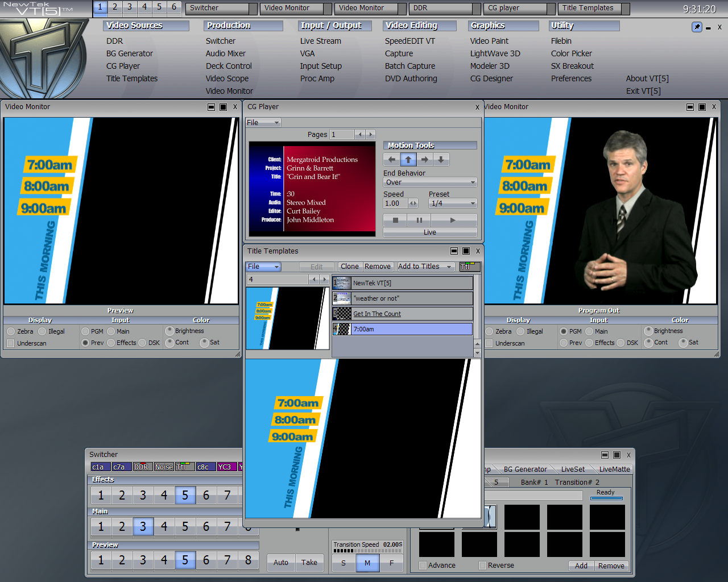This screenshot has height=582, width=728.
Task: Select PGM input in left Video Monitor
Action: click(x=85, y=331)
